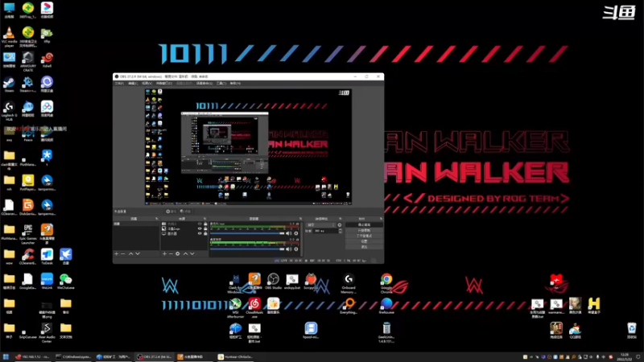Screen dimensions: 644x362
Task: Open the View menu in OBS
Action: click(x=147, y=84)
